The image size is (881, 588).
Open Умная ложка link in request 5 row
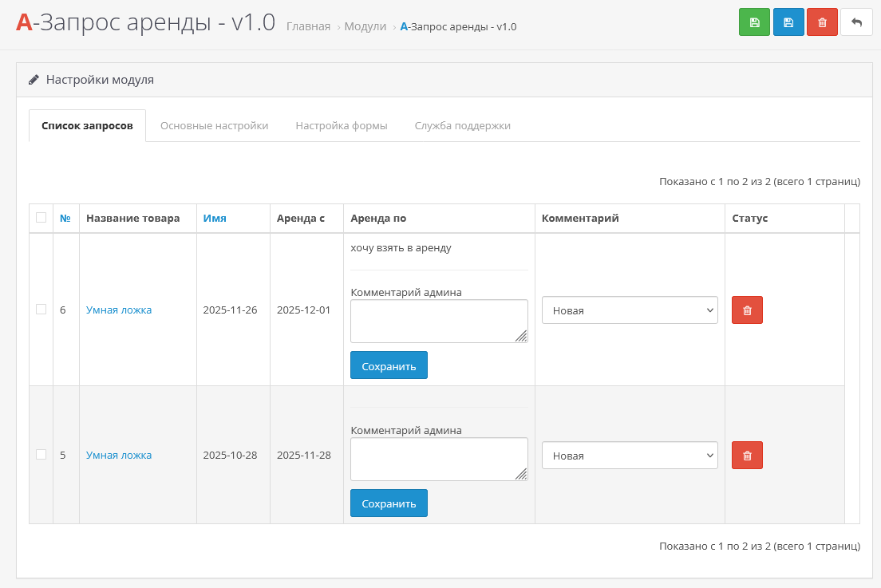(119, 456)
